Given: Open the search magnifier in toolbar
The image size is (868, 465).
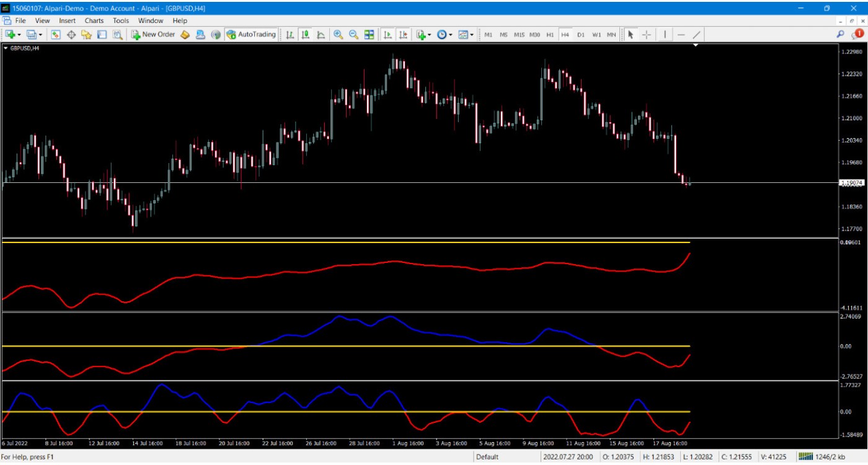Looking at the screenshot, I should [x=840, y=35].
